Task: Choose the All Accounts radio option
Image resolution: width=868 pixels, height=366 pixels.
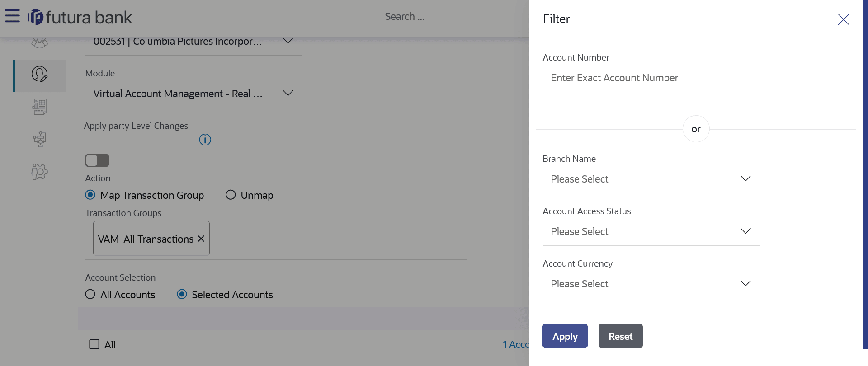Action: point(90,294)
